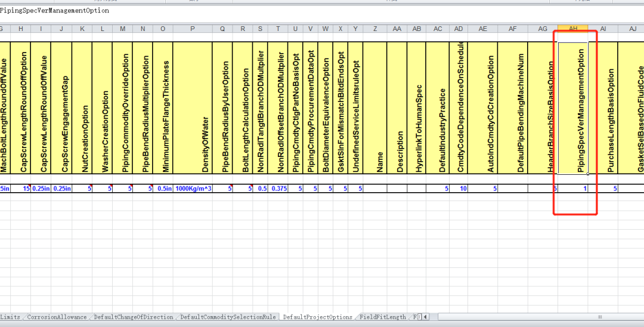Image resolution: width=644 pixels, height=327 pixels.
Task: Click the PipingCmdtyProcurementDataOpt header cell
Action: (311, 107)
